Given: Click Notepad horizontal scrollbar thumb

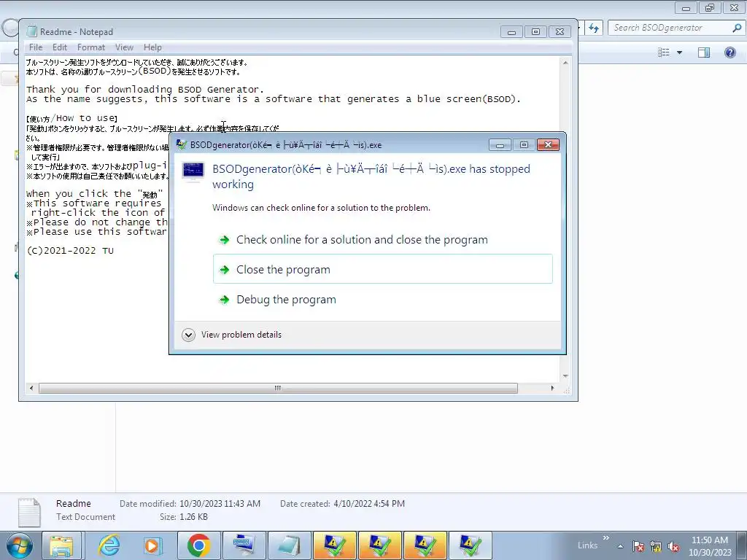Looking at the screenshot, I should coord(278,388).
